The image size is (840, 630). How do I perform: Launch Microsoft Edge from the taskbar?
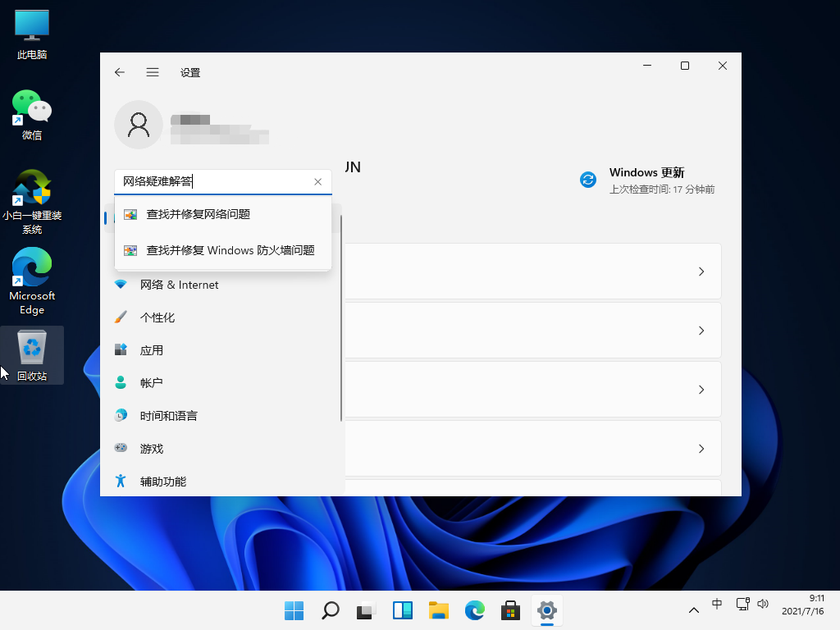(474, 610)
